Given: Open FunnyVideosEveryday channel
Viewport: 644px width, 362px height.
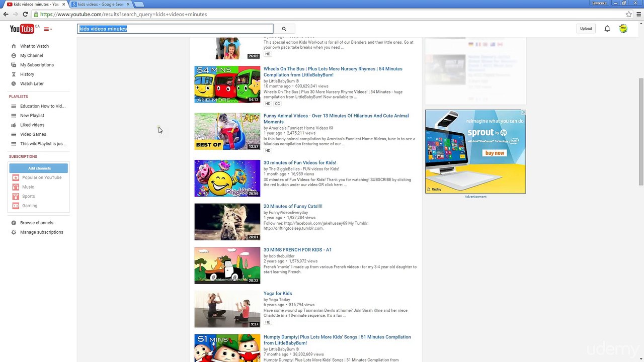Looking at the screenshot, I should [x=288, y=213].
